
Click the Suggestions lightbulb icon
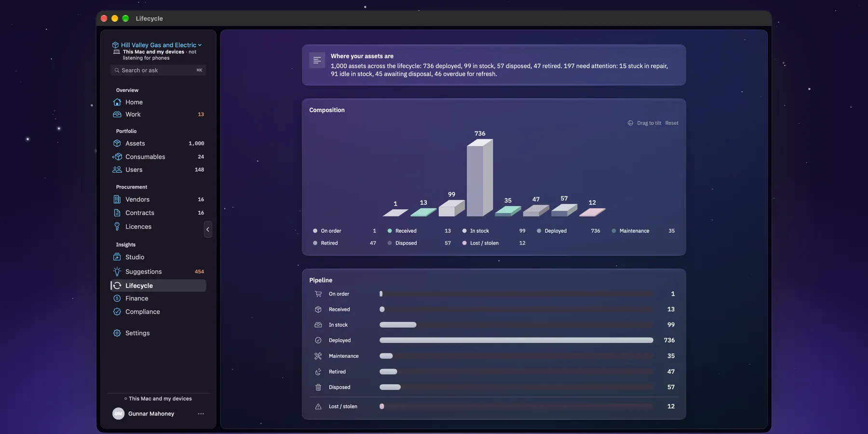[x=117, y=271]
